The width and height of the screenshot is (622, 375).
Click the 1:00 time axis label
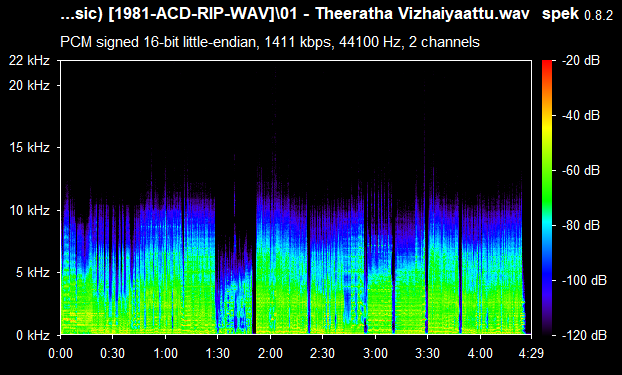pos(165,353)
